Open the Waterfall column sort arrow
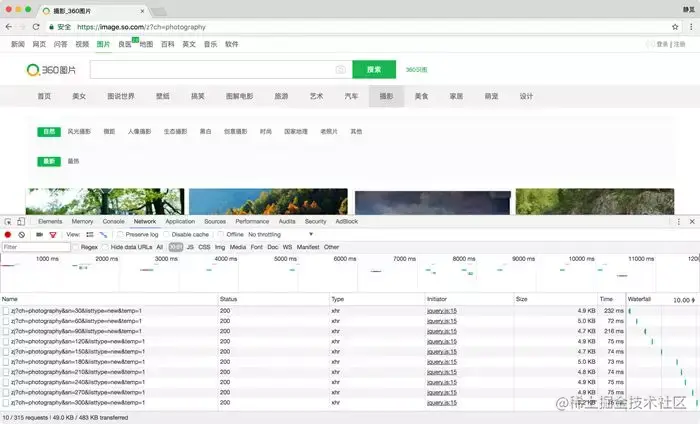Viewport: 700px width, 424px height. pos(693,300)
